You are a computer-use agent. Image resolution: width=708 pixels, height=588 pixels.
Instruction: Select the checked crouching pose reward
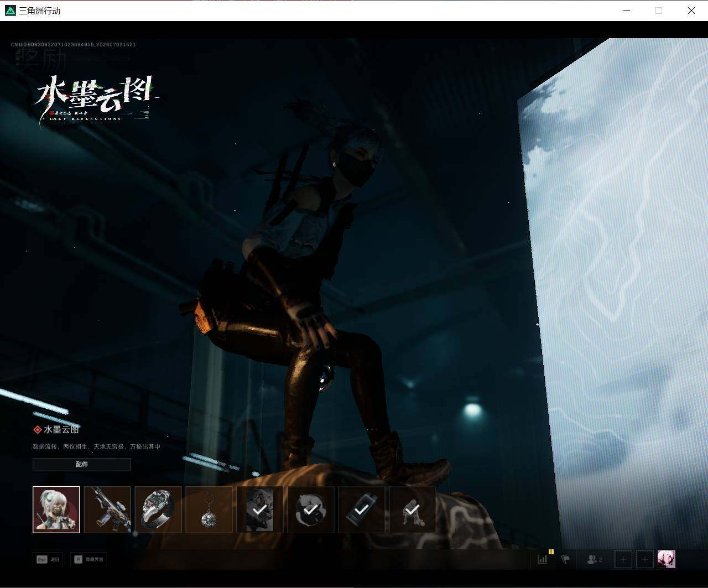pyautogui.click(x=413, y=509)
